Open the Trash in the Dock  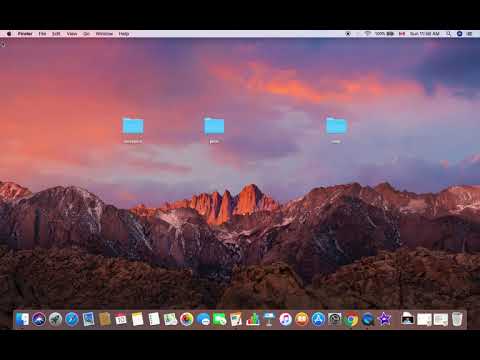click(x=457, y=319)
